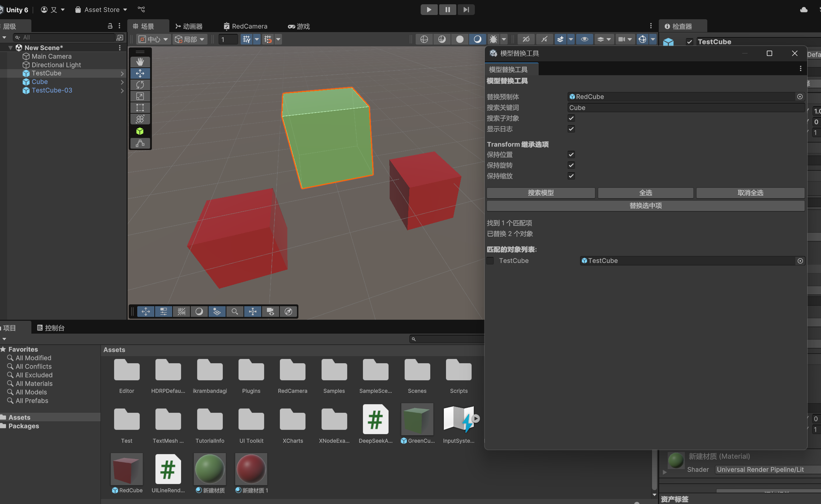Click the 搜索模型 button
This screenshot has width=821, height=504.
[540, 193]
